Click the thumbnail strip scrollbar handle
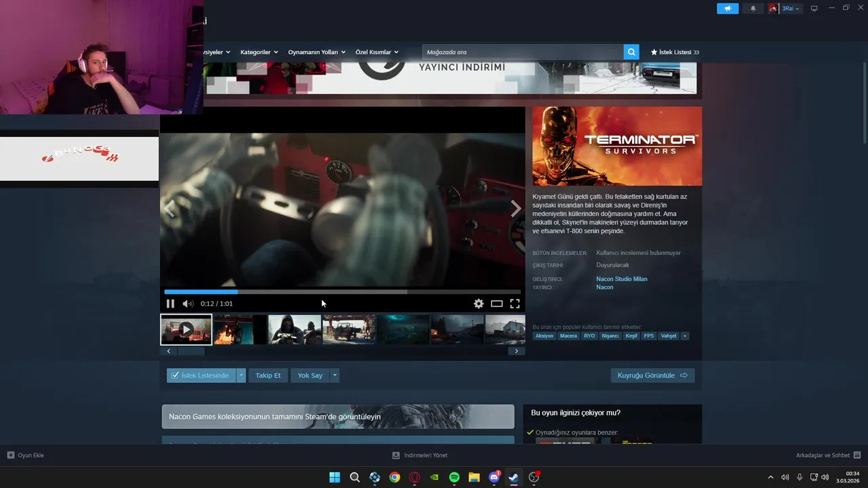The height and width of the screenshot is (488, 868). pos(191,351)
